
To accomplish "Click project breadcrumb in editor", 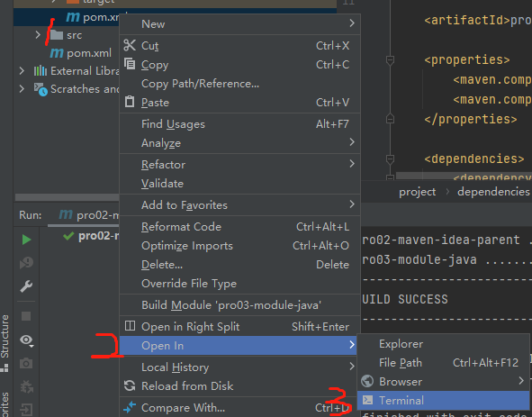I will coord(418,192).
